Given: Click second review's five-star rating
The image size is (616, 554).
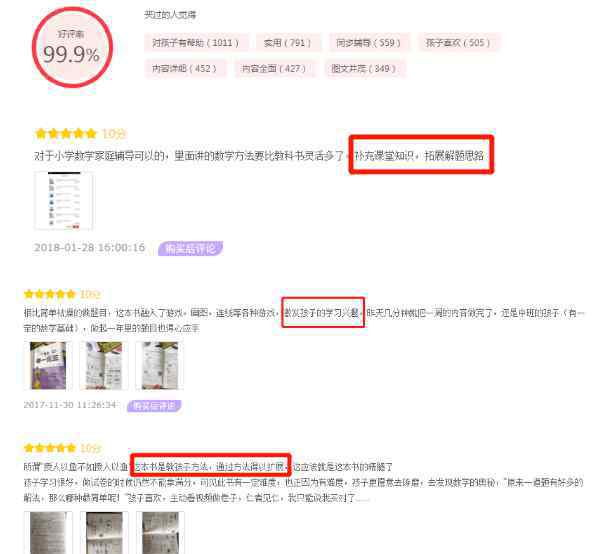Looking at the screenshot, I should click(50, 294).
